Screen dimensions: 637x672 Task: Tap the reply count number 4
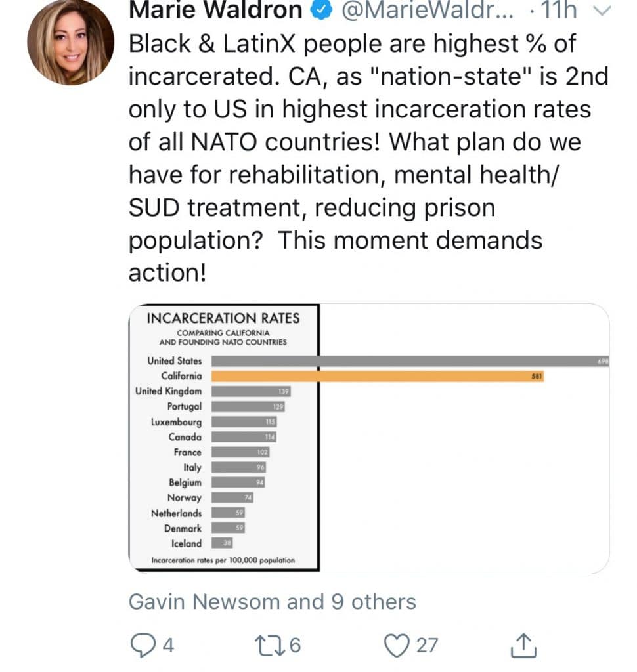168,646
